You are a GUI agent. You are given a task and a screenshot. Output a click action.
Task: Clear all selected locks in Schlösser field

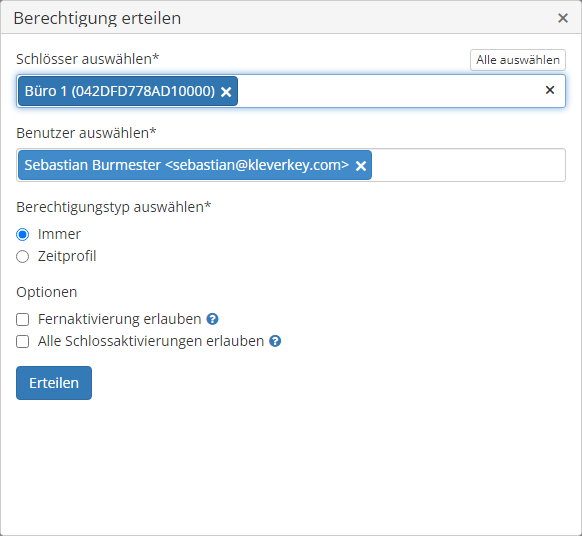[x=550, y=90]
